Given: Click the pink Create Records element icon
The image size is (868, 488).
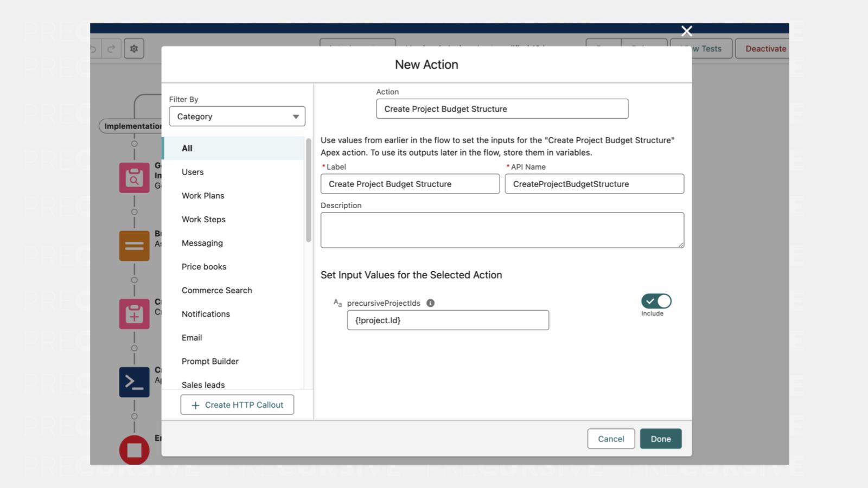Looking at the screenshot, I should coord(134,314).
